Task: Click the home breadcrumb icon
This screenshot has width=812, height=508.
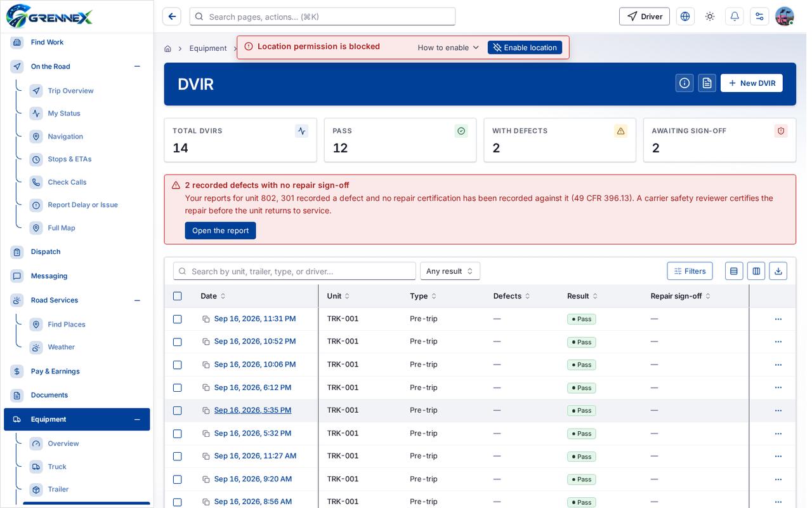Action: pos(167,48)
